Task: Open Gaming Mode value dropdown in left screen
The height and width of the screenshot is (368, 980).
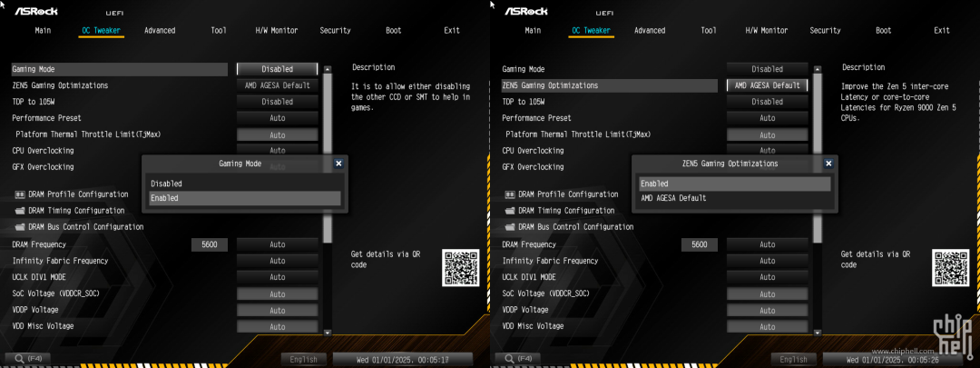Action: tap(278, 69)
